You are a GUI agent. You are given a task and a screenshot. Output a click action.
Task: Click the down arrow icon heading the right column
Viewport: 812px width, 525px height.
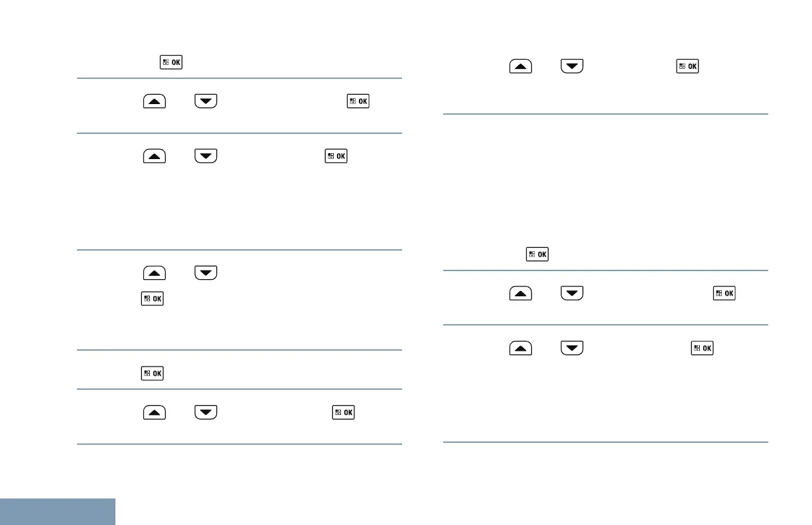(572, 66)
